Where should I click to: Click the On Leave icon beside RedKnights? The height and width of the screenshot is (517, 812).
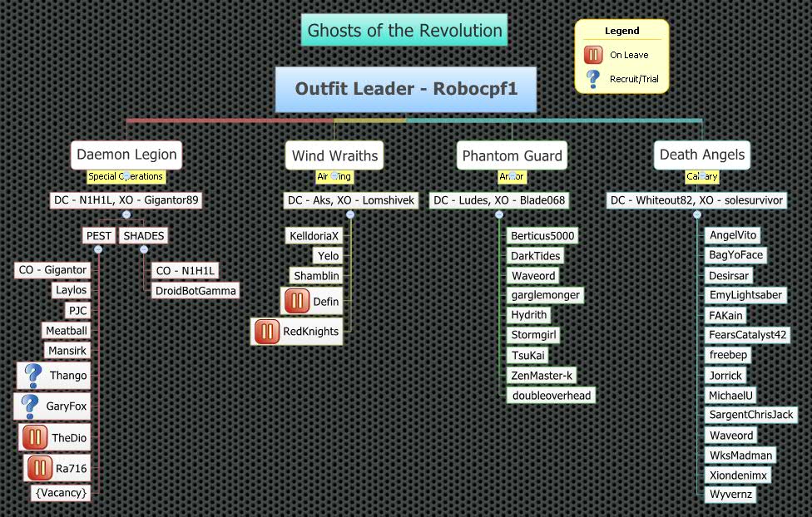(x=266, y=332)
